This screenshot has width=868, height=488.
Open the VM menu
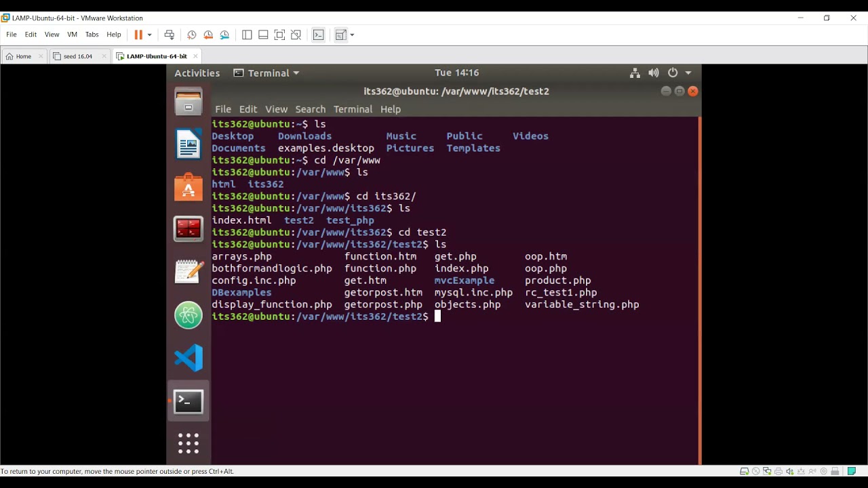point(73,35)
